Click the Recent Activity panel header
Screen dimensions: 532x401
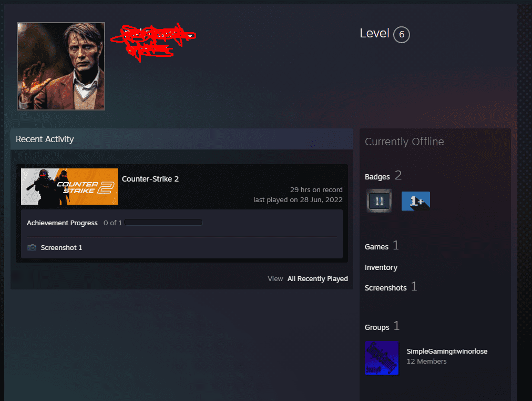click(45, 139)
